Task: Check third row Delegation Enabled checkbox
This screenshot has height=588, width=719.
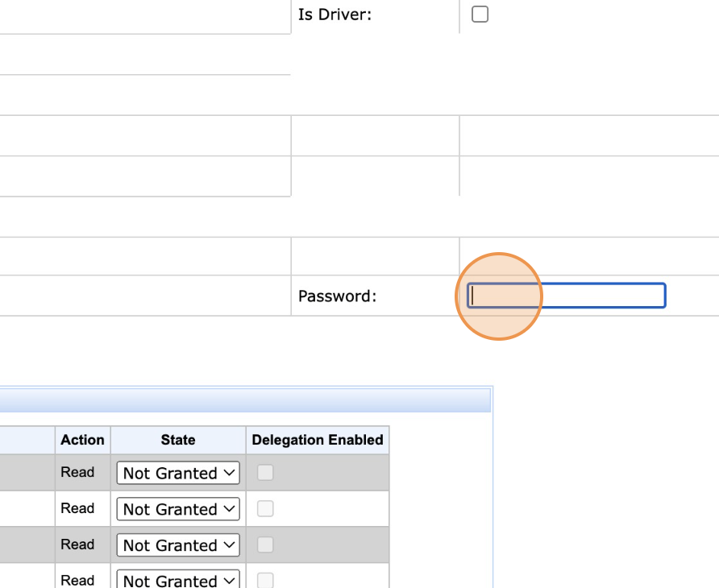Action: [x=265, y=545]
